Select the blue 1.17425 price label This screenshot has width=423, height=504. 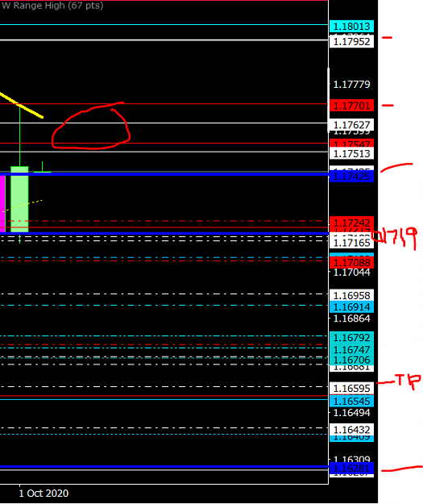352,177
